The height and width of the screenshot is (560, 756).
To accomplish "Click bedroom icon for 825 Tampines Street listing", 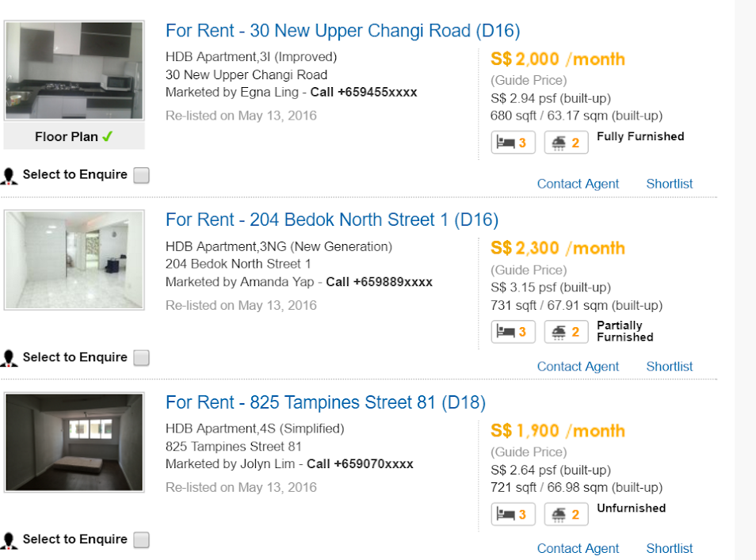I will [513, 514].
